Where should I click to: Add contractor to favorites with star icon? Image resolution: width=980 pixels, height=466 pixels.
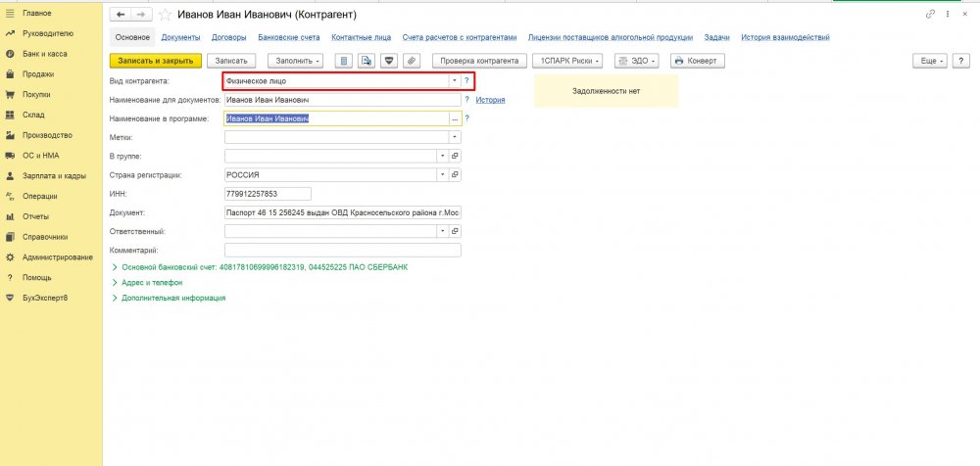tap(164, 15)
